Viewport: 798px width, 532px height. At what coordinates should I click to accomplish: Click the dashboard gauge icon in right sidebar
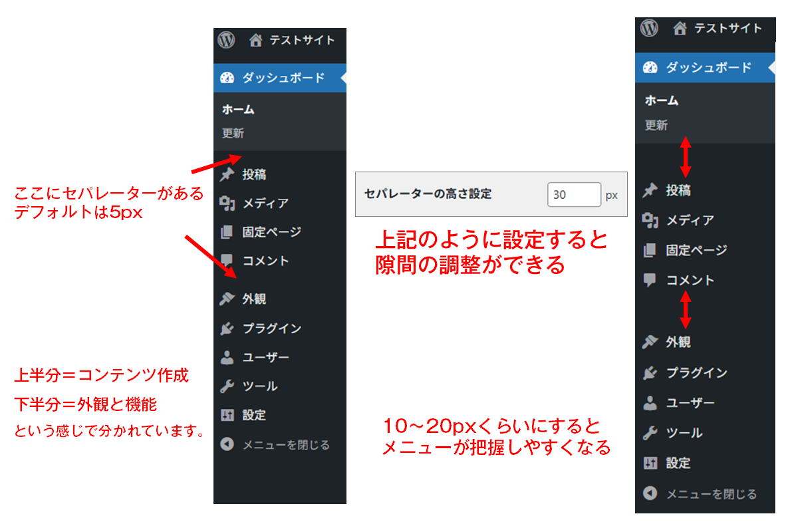(650, 67)
